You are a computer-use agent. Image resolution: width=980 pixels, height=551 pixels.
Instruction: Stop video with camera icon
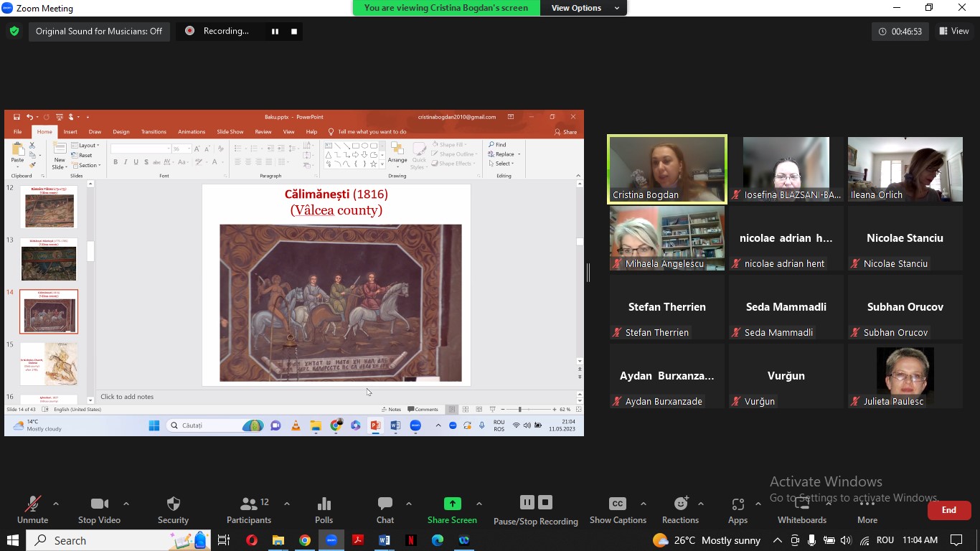[99, 510]
